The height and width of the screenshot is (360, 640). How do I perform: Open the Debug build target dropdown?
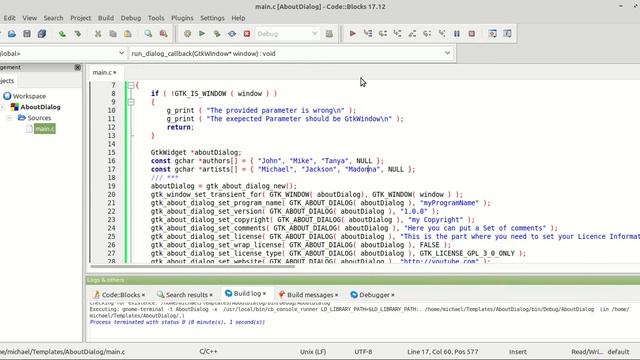(287, 34)
